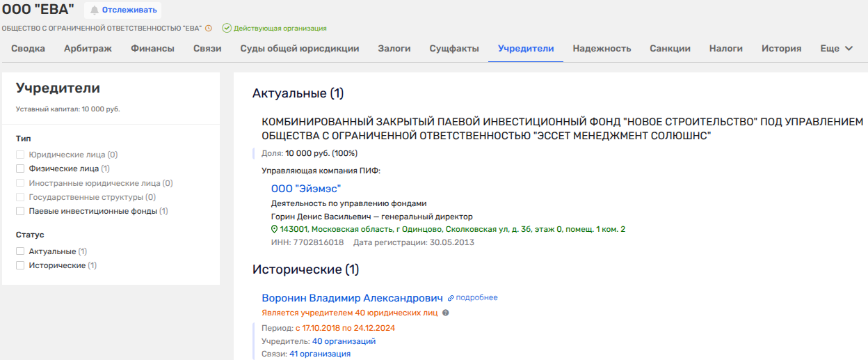This screenshot has width=868, height=360.
Task: Open Воронин Владимир Александрович profile link
Action: (x=352, y=298)
